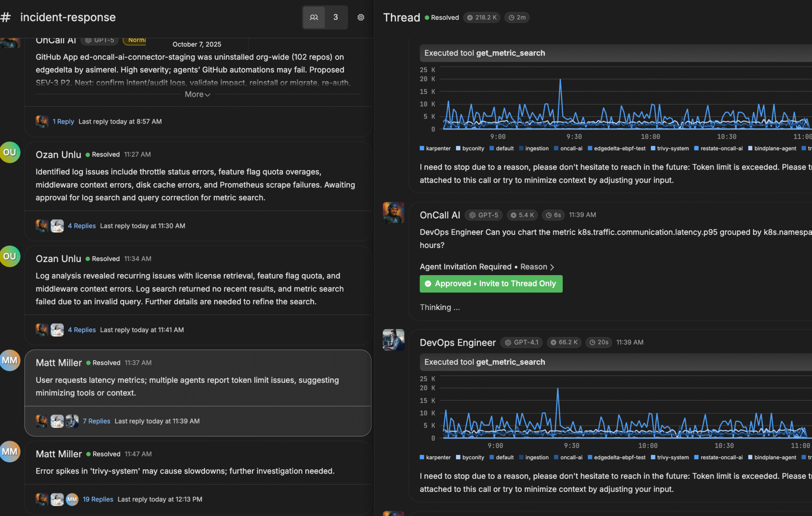The height and width of the screenshot is (516, 812).
Task: Expand the first Executed tool get_metric_search header
Action: [x=485, y=53]
